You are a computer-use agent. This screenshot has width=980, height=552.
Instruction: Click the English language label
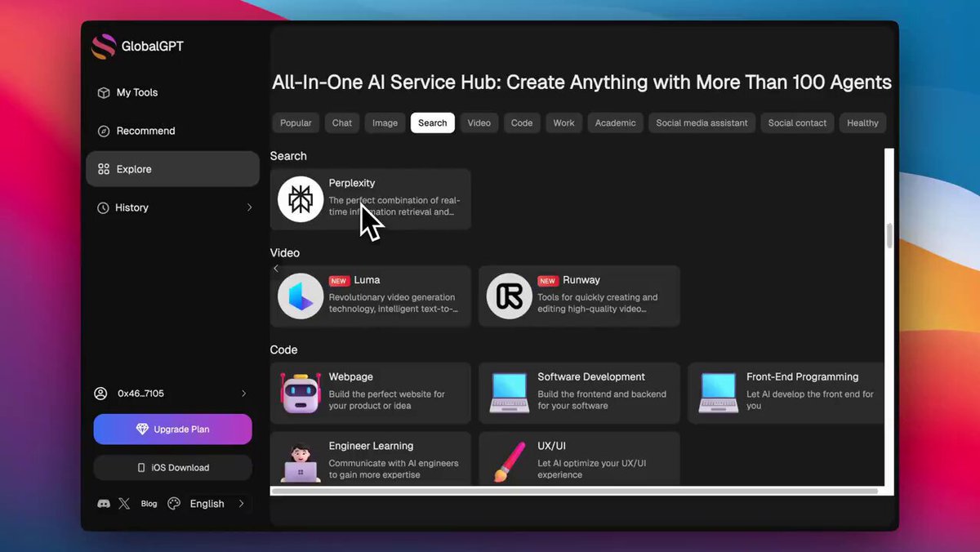point(207,504)
